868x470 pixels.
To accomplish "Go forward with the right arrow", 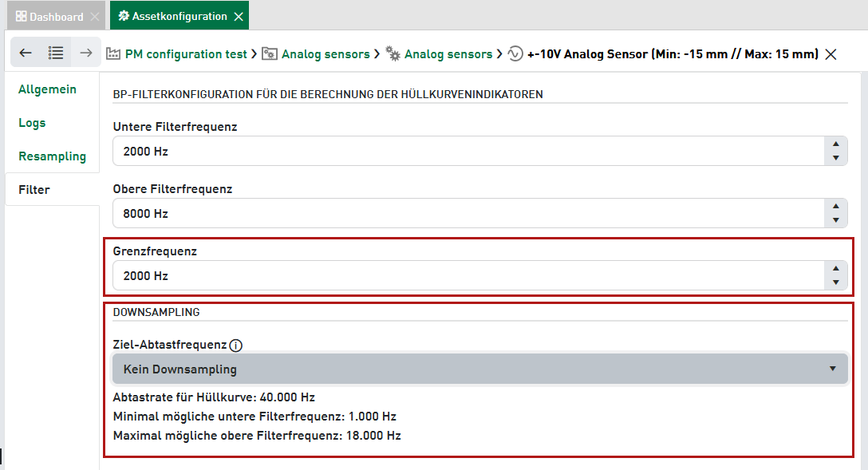I will [x=86, y=53].
